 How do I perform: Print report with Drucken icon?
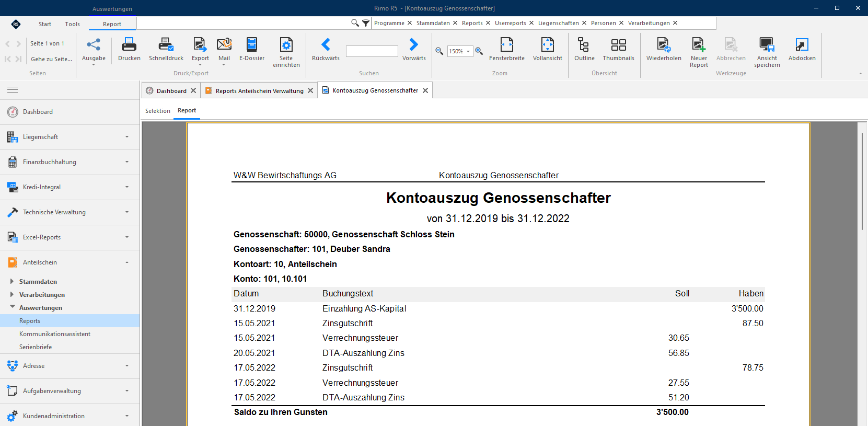pos(129,50)
